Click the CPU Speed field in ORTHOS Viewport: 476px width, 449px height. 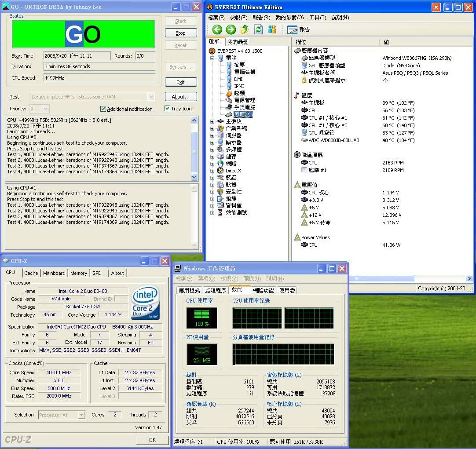point(99,78)
